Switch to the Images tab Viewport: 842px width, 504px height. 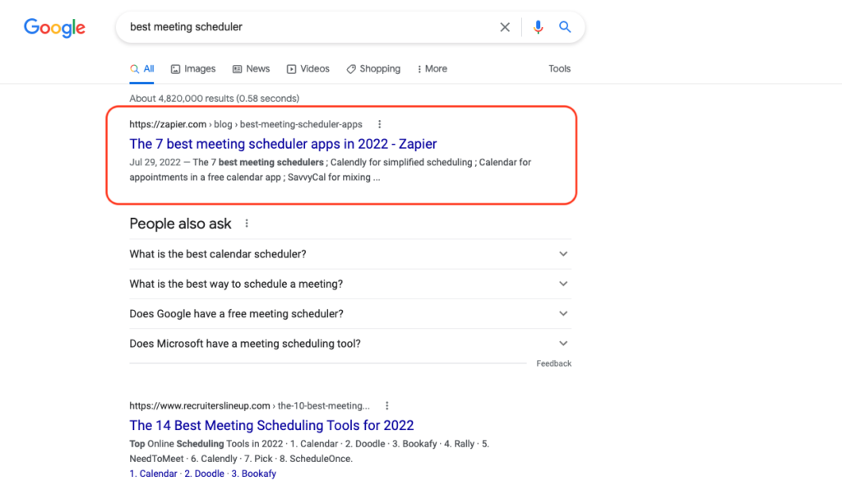[x=192, y=69]
